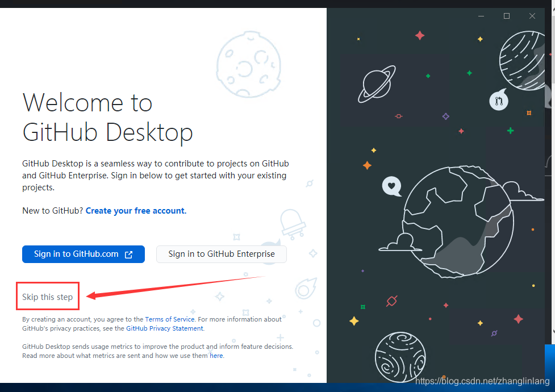Click the Skip this step link
Screen dimensions: 555x392
pos(47,297)
